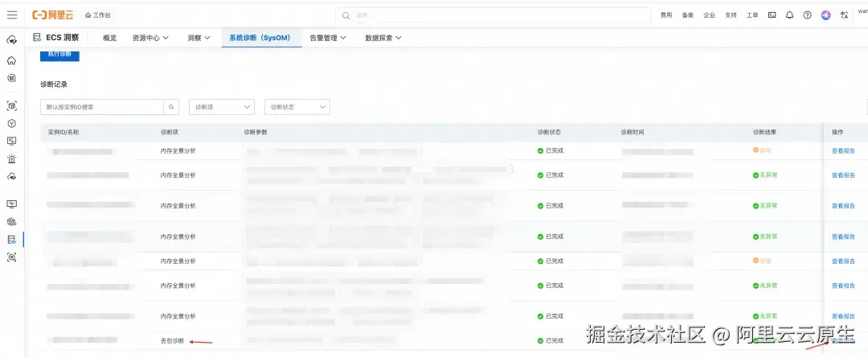Click the Alibaba Cloud logo
868x358 pixels.
pyautogui.click(x=52, y=15)
